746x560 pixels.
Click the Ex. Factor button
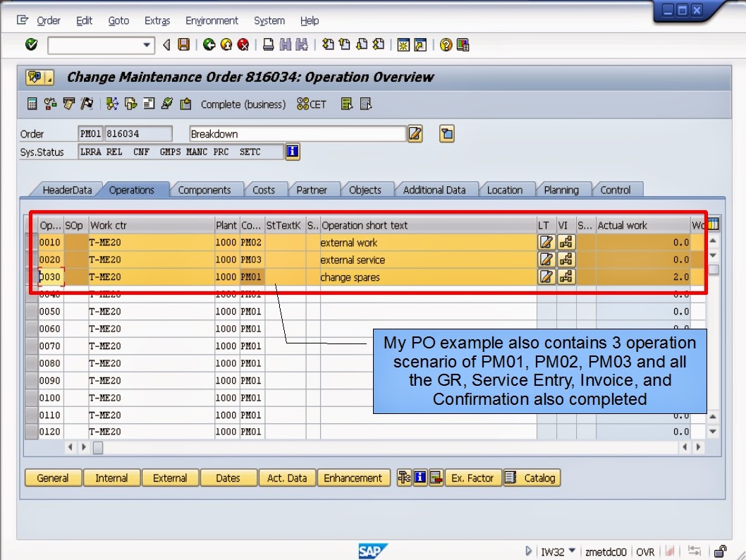[472, 477]
